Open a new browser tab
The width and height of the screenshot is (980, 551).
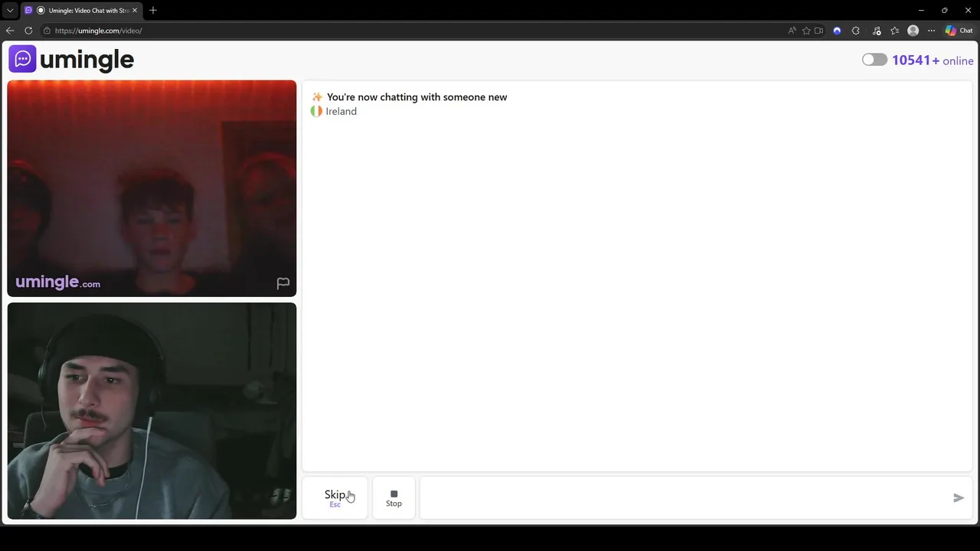pos(153,11)
